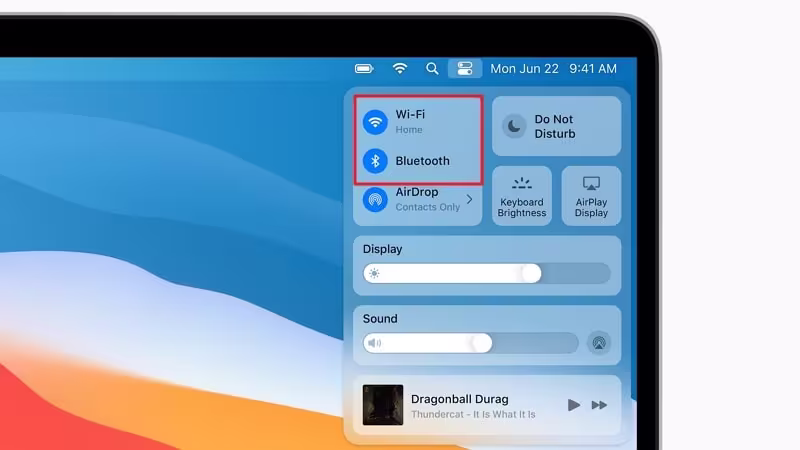Click the battery icon in menu bar
Screen dimensions: 800x450
[364, 68]
